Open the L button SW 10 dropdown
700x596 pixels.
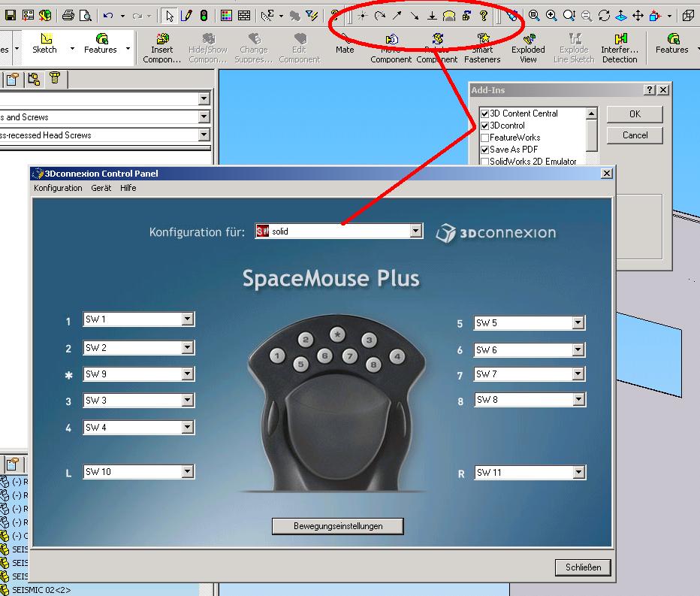click(188, 471)
